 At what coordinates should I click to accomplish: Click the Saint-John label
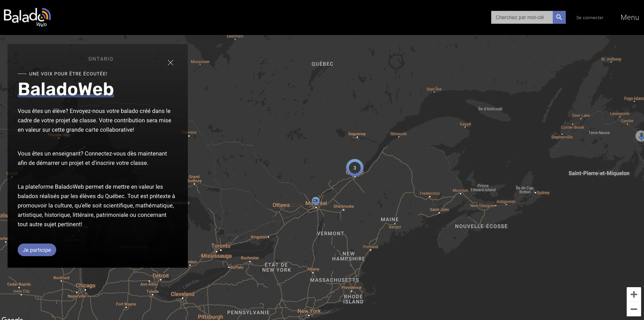[x=439, y=210]
